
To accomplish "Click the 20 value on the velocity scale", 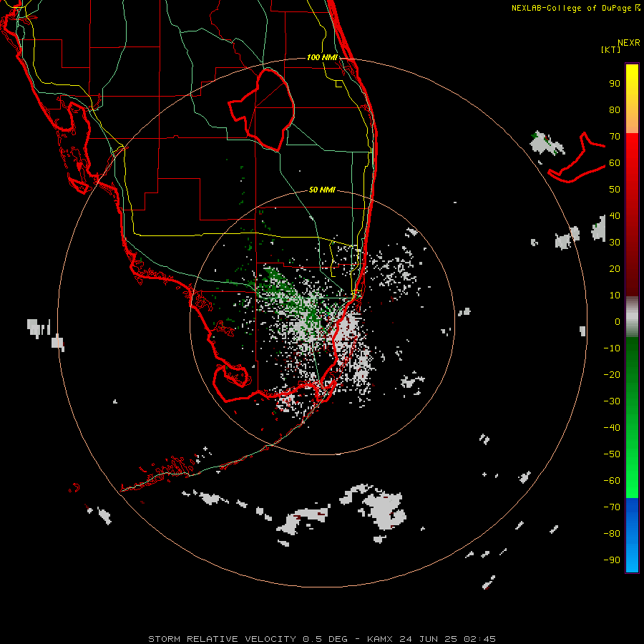I will click(x=615, y=268).
